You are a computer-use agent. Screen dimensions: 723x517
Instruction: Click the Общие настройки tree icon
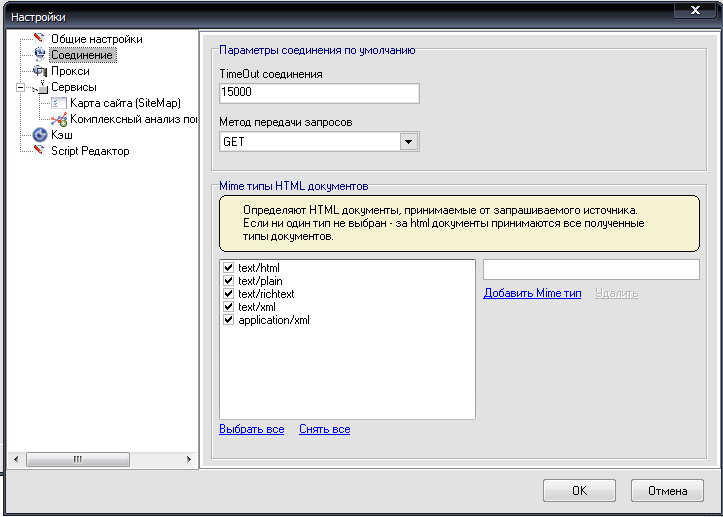click(40, 39)
